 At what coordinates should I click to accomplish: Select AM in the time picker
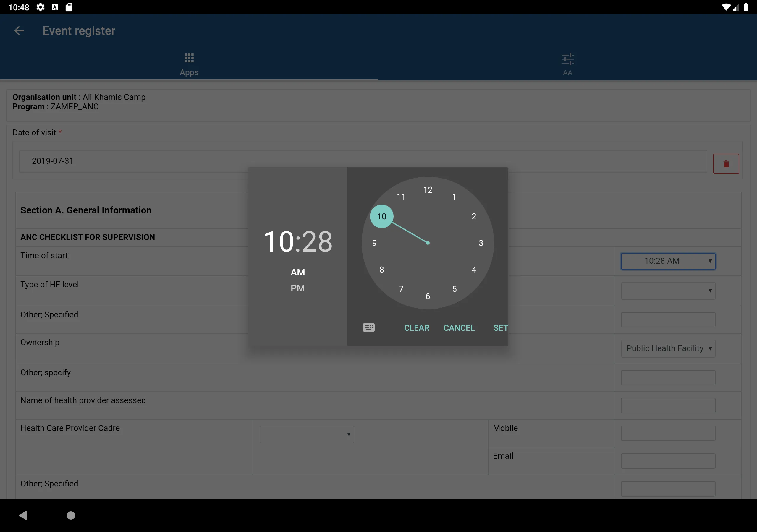[297, 272]
